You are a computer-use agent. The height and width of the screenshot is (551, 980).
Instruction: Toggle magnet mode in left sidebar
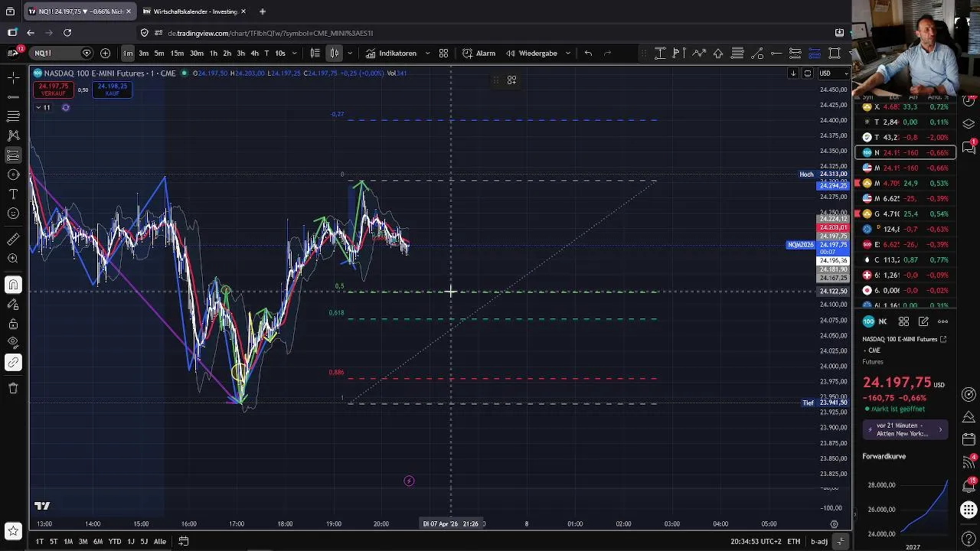13,285
